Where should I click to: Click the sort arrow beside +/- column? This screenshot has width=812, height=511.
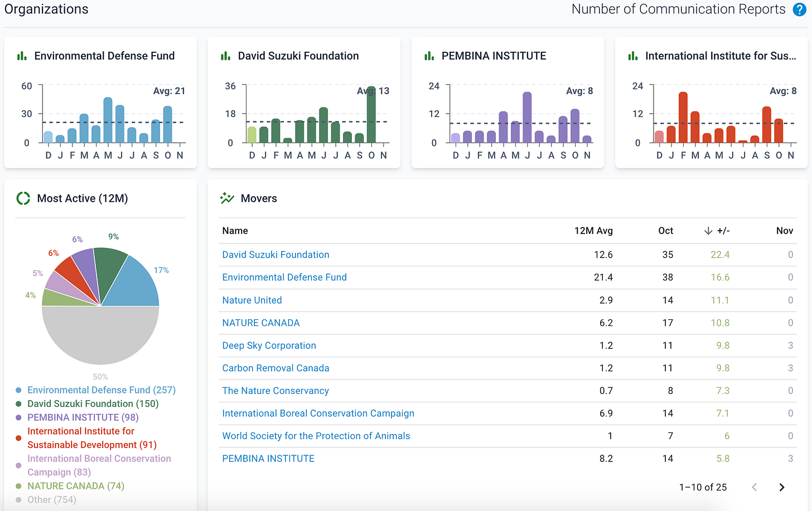tap(708, 231)
